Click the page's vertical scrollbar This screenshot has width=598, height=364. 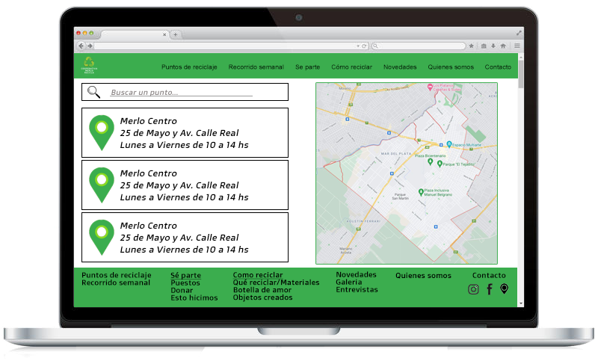521,75
